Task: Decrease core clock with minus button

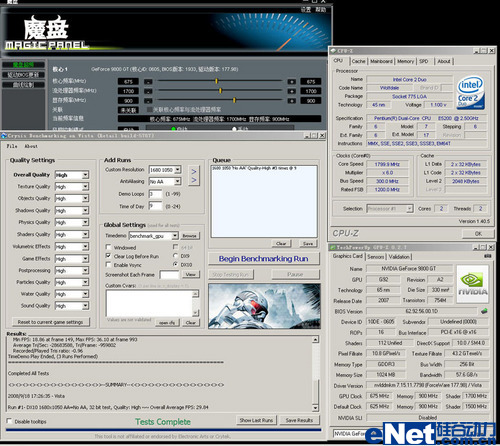Action: click(x=148, y=82)
